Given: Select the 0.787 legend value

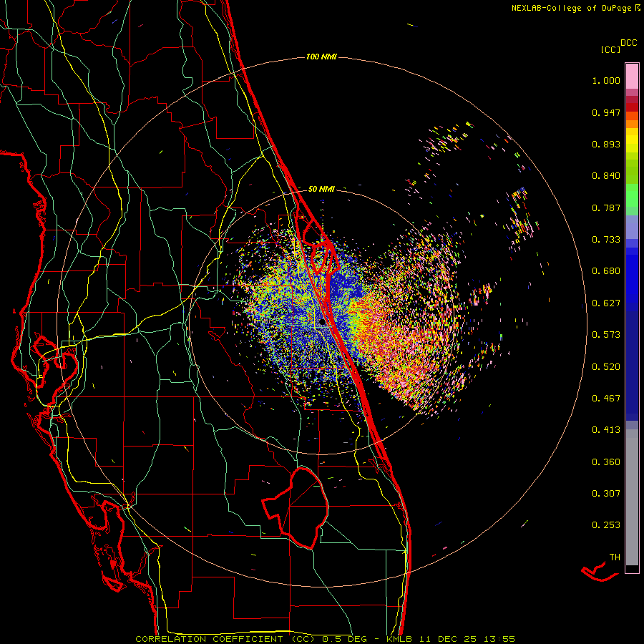Looking at the screenshot, I should coord(606,208).
